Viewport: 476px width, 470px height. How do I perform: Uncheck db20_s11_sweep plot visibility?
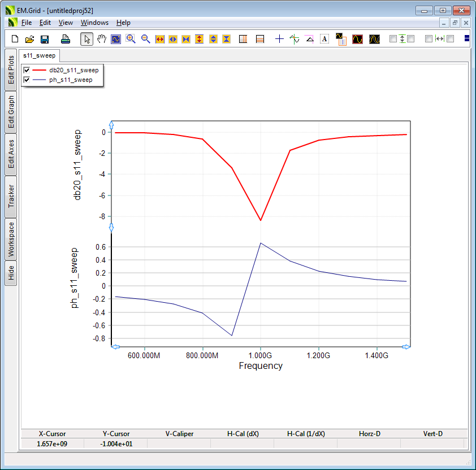tap(27, 70)
